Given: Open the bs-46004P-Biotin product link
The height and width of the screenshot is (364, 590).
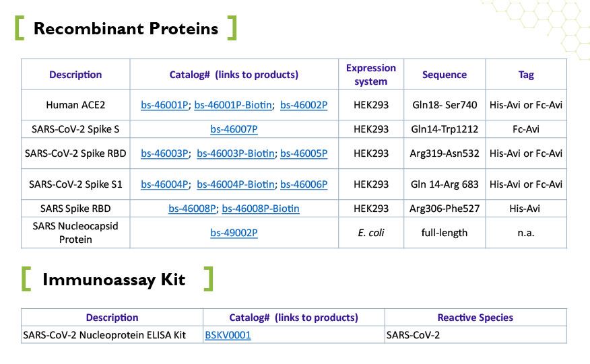Looking at the screenshot, I should click(236, 184).
